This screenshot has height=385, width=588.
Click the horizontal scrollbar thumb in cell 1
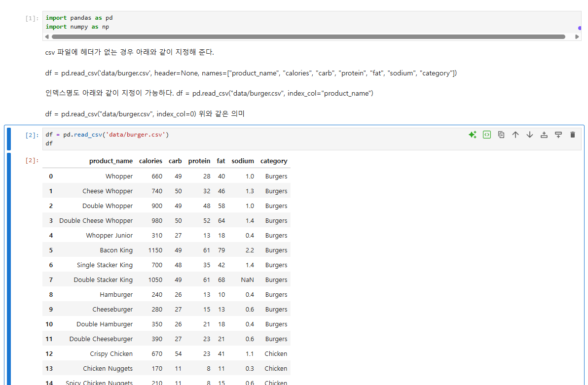pyautogui.click(x=308, y=37)
